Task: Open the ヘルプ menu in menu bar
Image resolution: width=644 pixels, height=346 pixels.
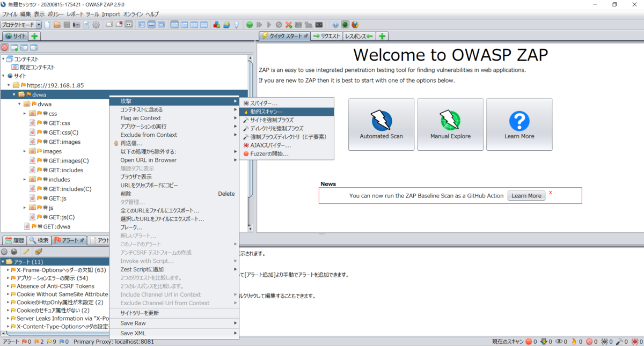Action: [x=152, y=14]
